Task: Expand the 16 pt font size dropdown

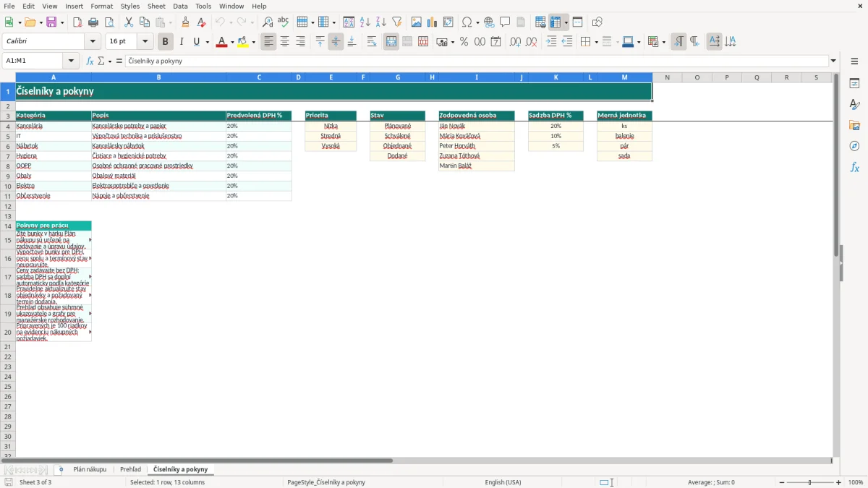Action: (x=145, y=42)
